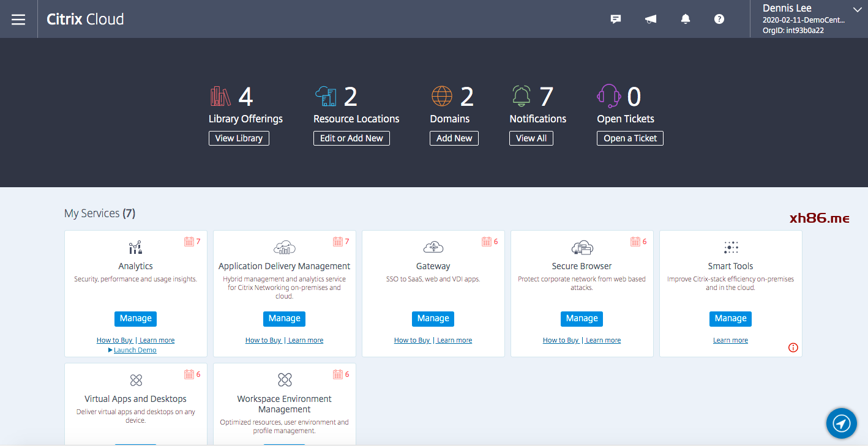Click the Gateway card title
This screenshot has height=446, width=868.
[433, 266]
